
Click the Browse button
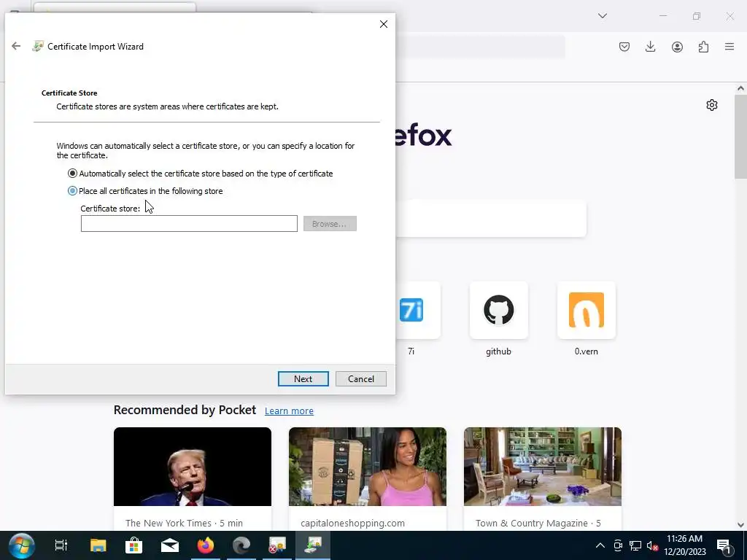tap(330, 224)
